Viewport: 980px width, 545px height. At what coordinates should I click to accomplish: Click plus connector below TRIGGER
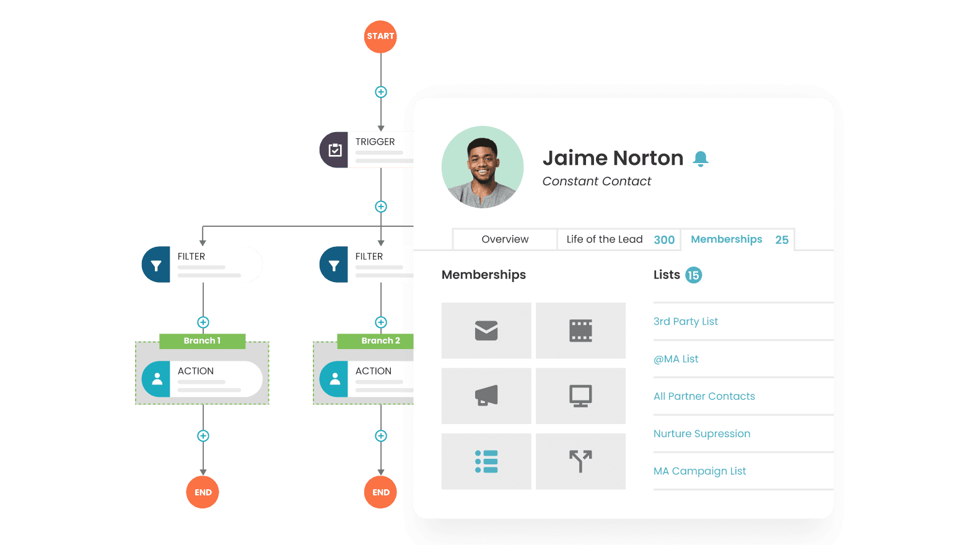coord(381,206)
